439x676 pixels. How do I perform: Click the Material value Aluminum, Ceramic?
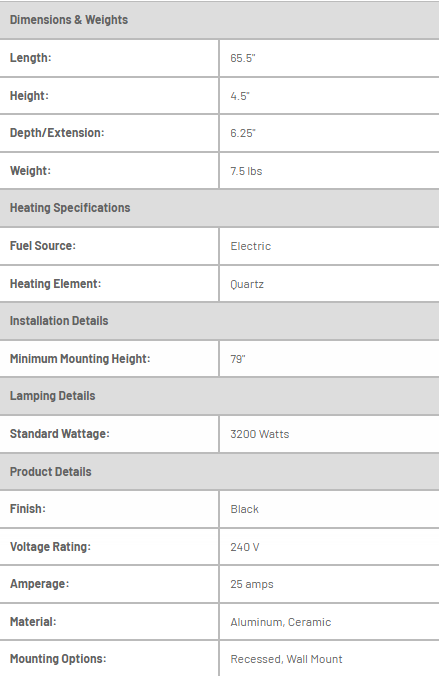pyautogui.click(x=281, y=622)
